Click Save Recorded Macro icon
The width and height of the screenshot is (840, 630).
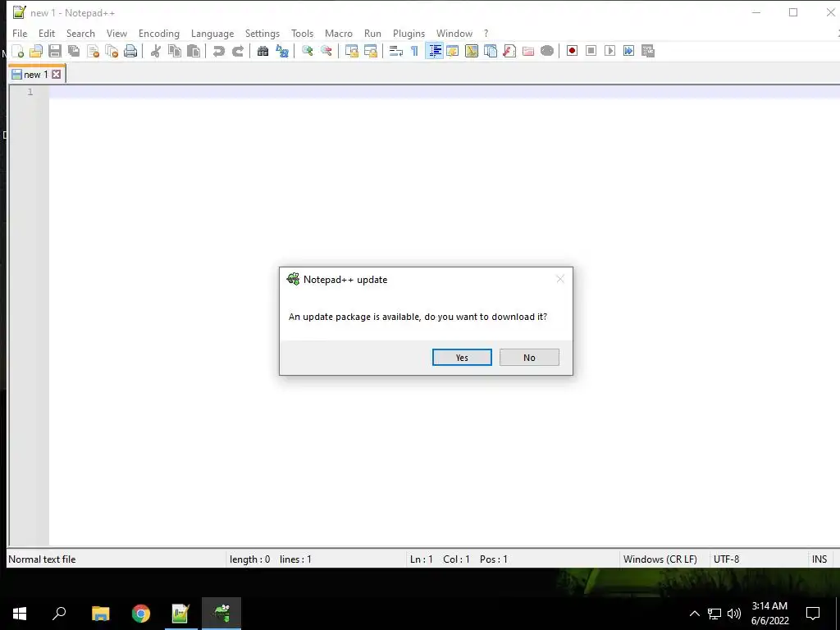tap(648, 51)
